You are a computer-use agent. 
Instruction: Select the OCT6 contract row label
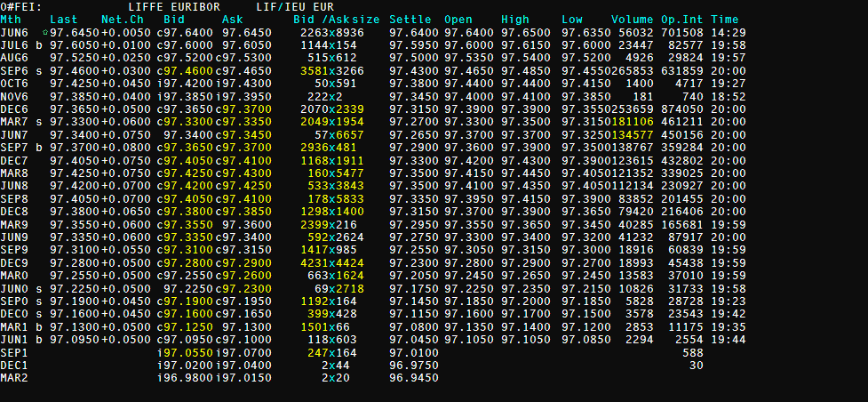tap(14, 84)
